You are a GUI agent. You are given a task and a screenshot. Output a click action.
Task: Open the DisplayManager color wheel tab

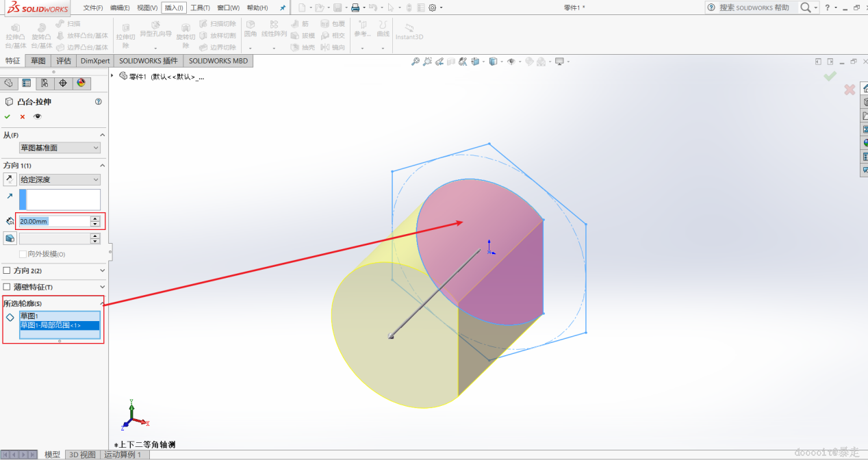[x=81, y=83]
